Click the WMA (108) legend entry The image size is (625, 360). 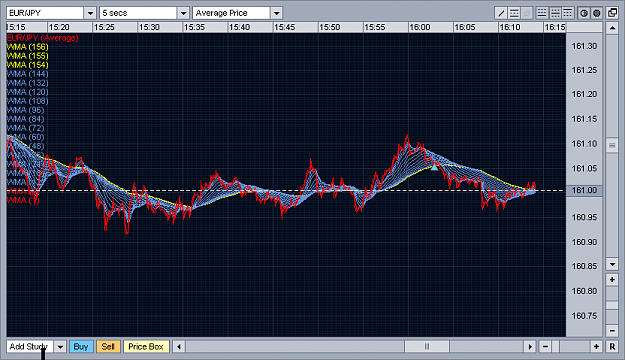coord(28,101)
